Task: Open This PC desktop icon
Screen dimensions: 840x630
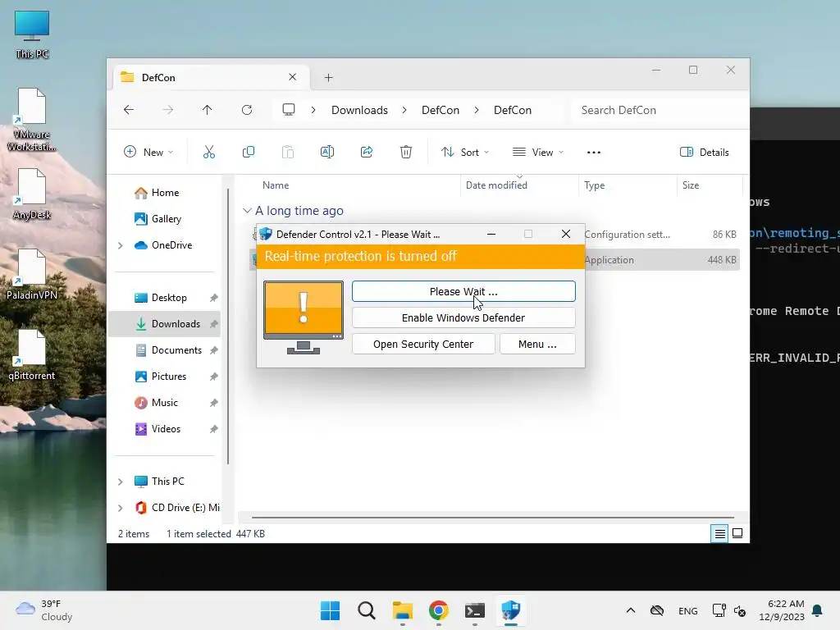Action: click(x=32, y=34)
